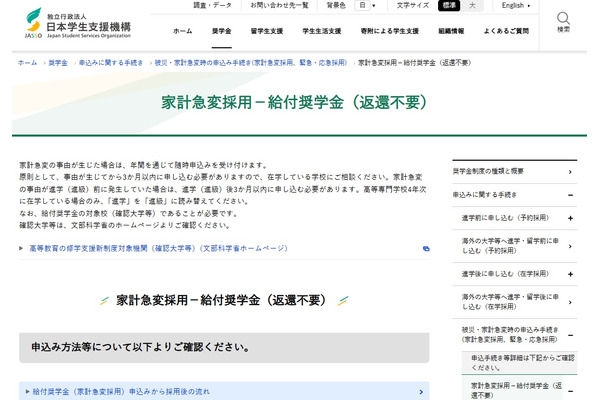The width and height of the screenshot is (600, 400).
Task: Expand the 進学後に申し込む(在学採用) item
Action: click(x=570, y=274)
